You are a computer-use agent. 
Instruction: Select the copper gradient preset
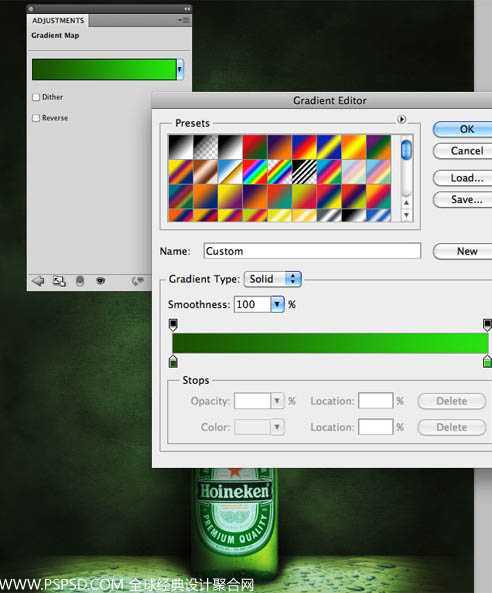(x=205, y=172)
